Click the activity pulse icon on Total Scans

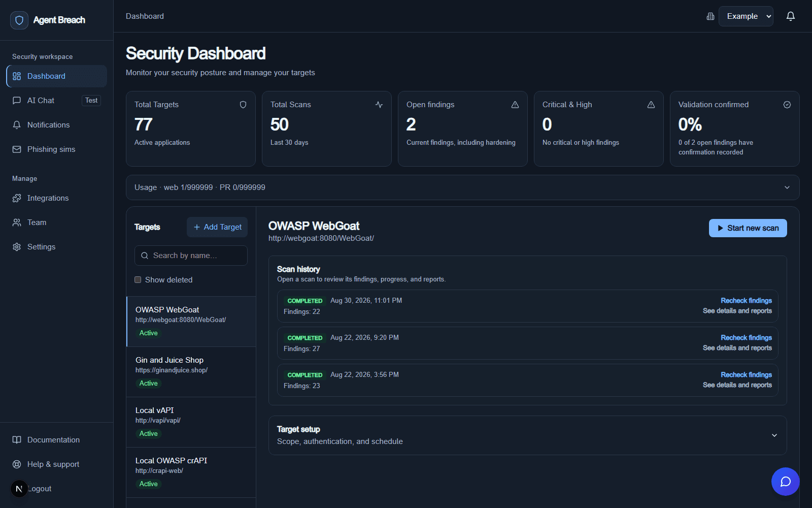379,105
